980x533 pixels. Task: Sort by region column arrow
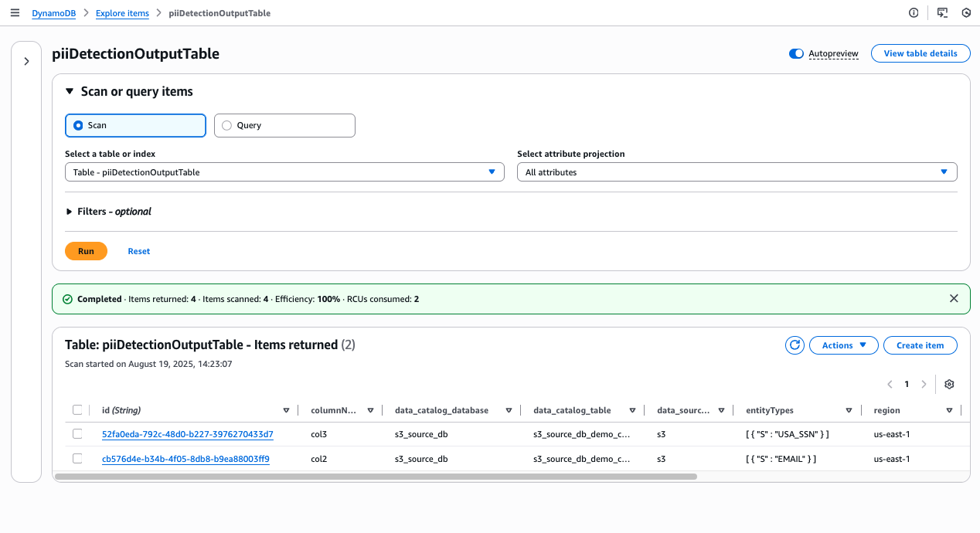click(x=949, y=411)
